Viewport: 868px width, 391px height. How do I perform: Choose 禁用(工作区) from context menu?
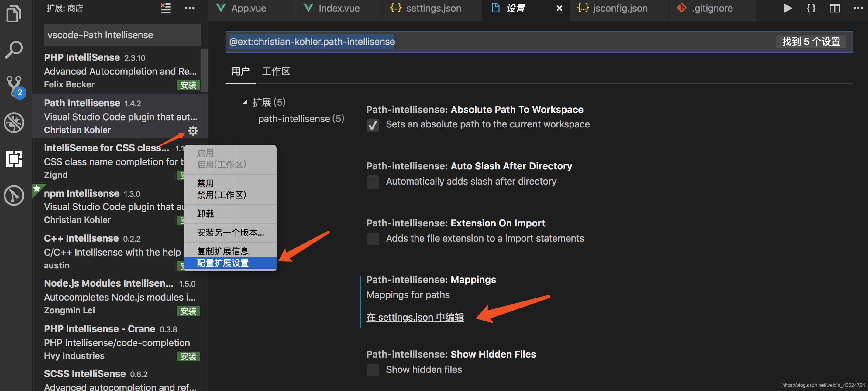(230, 195)
